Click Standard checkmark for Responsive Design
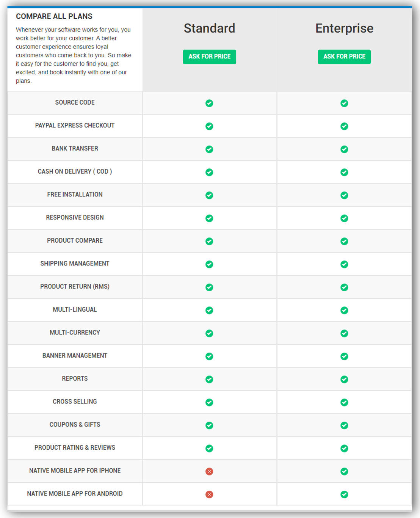The image size is (420, 518). pos(209,218)
